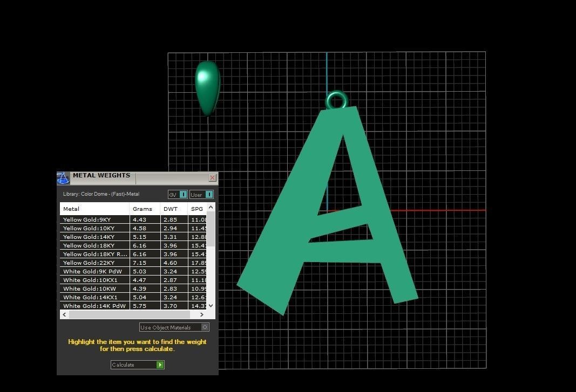
Task: Close the Metal Weights panel
Action: (212, 177)
